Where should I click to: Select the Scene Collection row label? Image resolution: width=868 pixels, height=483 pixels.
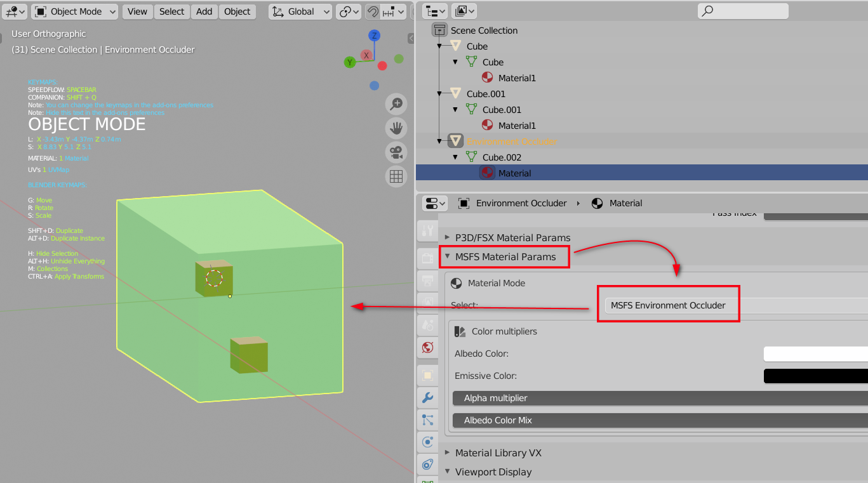[x=484, y=30]
